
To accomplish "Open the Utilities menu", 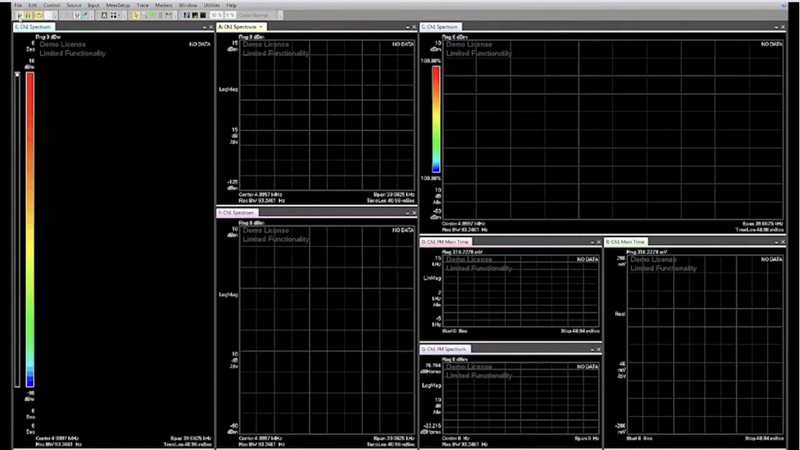I will tap(212, 5).
